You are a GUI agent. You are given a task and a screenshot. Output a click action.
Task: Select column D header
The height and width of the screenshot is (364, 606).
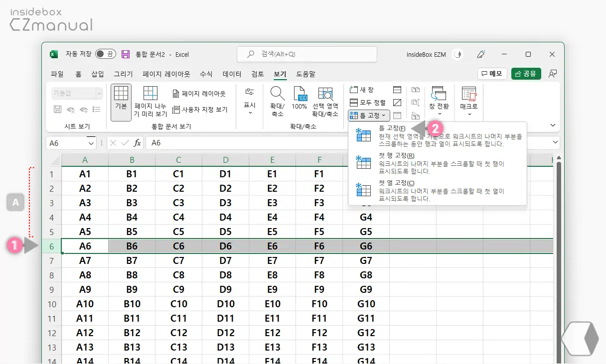[x=225, y=160]
